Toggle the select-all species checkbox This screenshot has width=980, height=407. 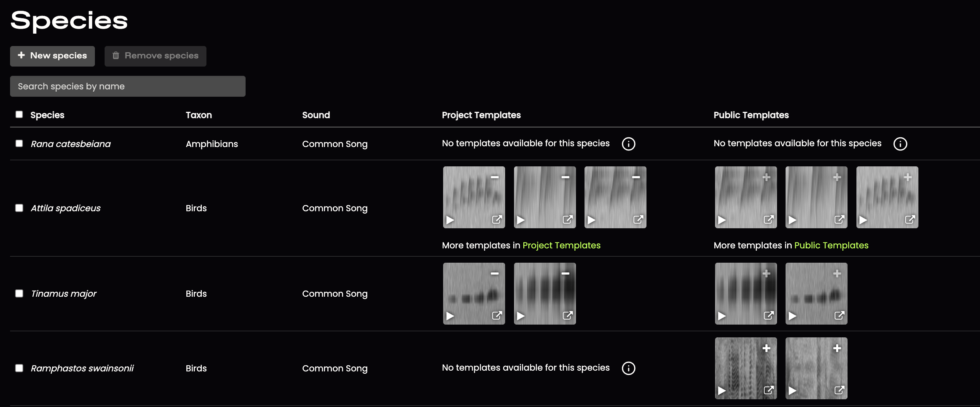point(19,114)
